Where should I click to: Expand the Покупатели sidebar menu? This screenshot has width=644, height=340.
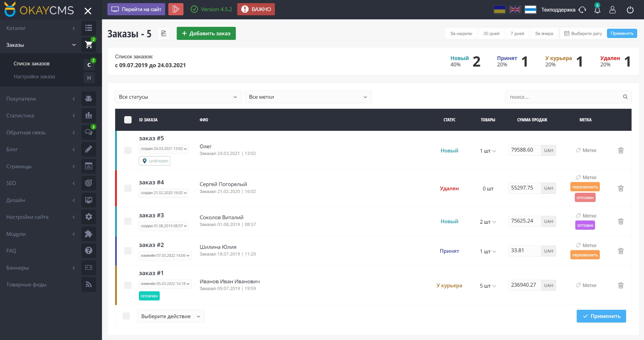pyautogui.click(x=41, y=98)
